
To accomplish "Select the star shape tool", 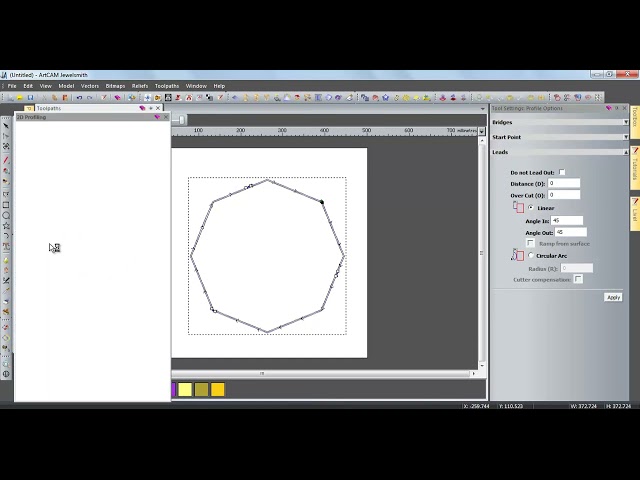I will pos(6,226).
